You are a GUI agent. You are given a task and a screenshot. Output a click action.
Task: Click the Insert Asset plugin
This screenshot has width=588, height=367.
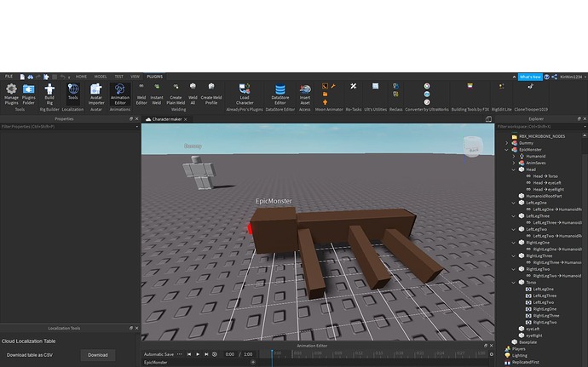305,94
